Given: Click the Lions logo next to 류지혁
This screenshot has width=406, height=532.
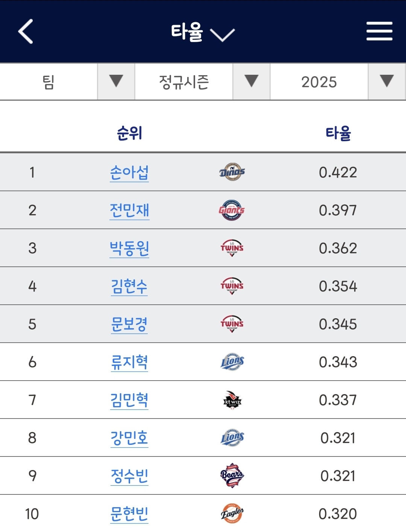Looking at the screenshot, I should point(232,362).
